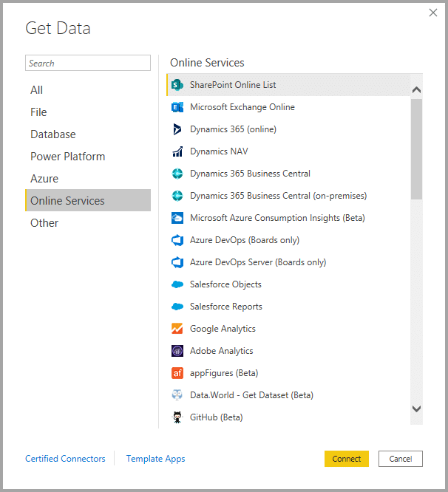Show the All connectors category

coord(37,90)
